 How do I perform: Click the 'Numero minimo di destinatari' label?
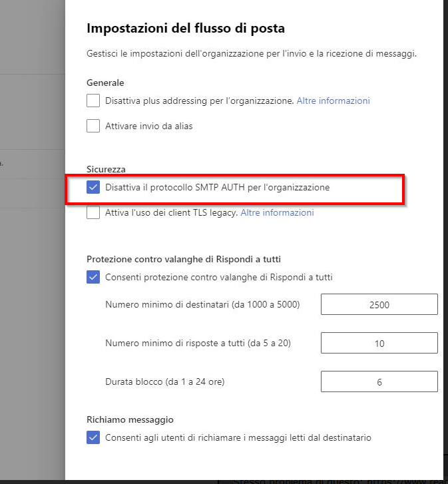click(202, 304)
